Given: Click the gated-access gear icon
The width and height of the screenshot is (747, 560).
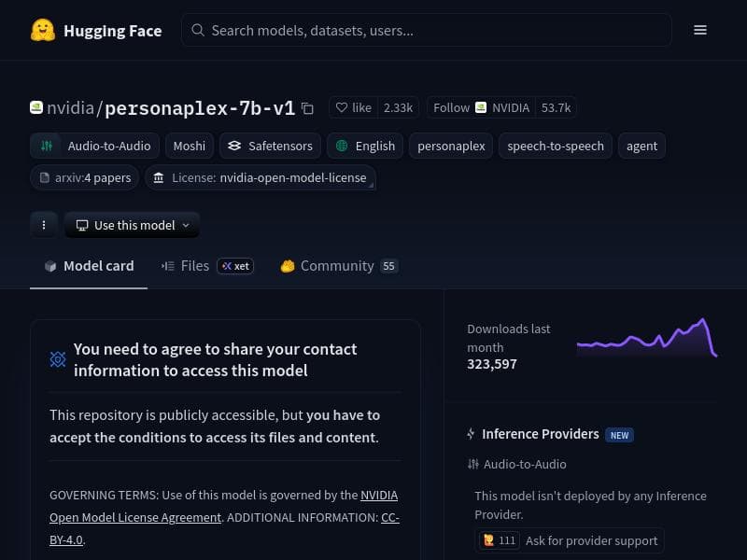Looking at the screenshot, I should point(58,359).
